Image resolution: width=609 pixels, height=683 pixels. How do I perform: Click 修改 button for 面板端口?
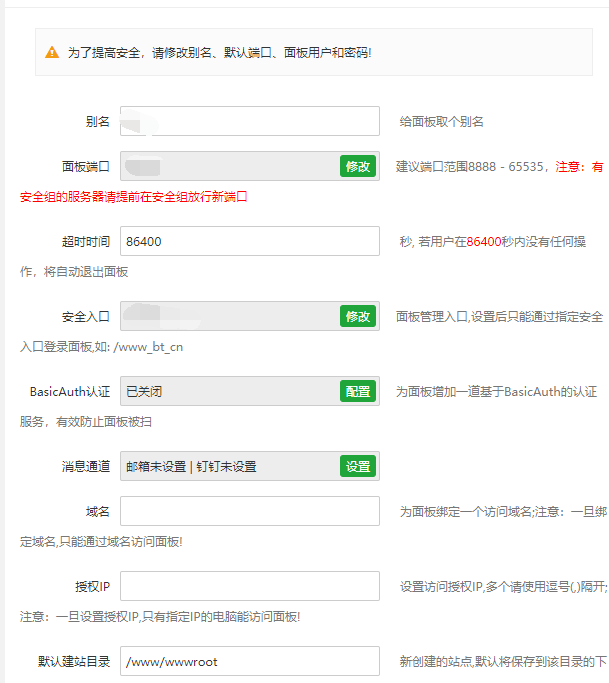(x=358, y=166)
